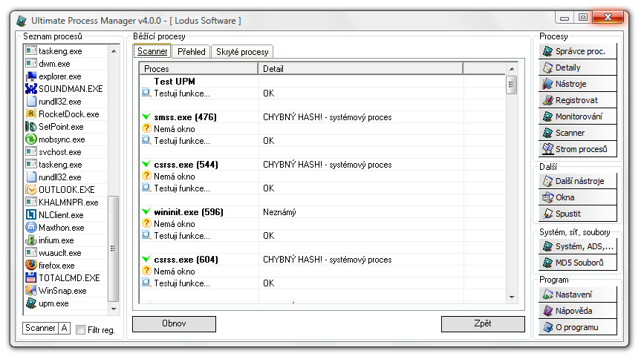This screenshot has width=644, height=362.
Task: Open Detaily panel
Action: (x=577, y=68)
